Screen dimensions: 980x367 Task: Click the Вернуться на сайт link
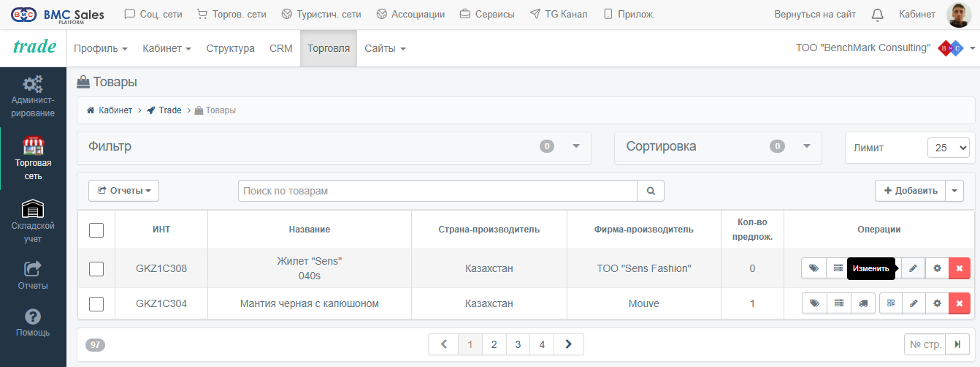815,14
